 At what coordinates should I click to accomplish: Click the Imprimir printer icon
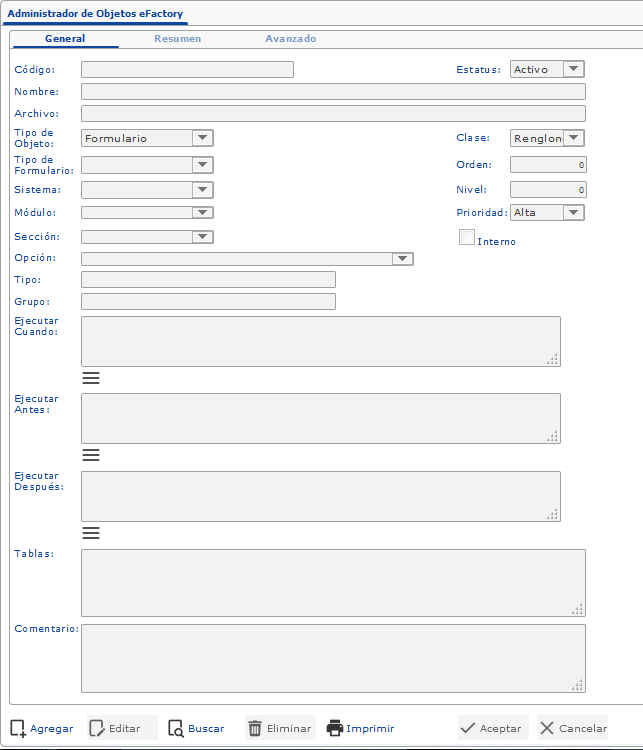coord(335,728)
